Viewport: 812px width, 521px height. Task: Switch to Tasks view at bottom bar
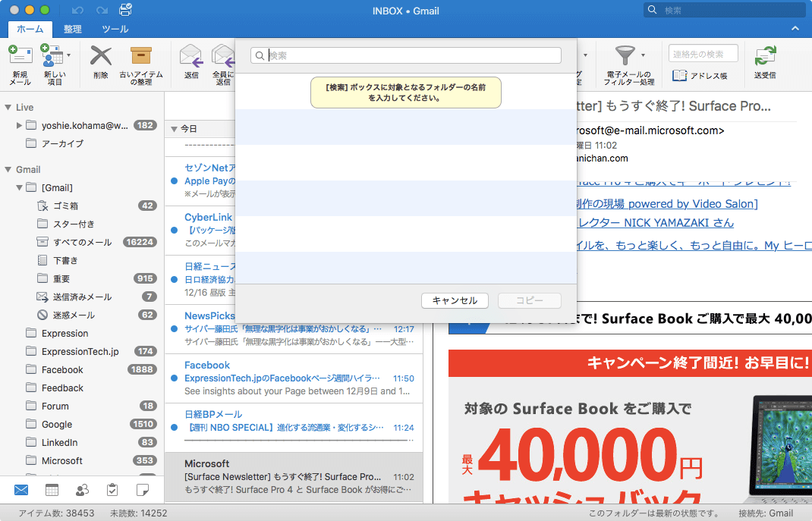(112, 489)
